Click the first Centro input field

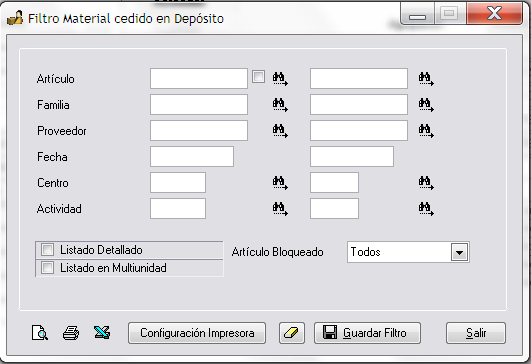[178, 183]
